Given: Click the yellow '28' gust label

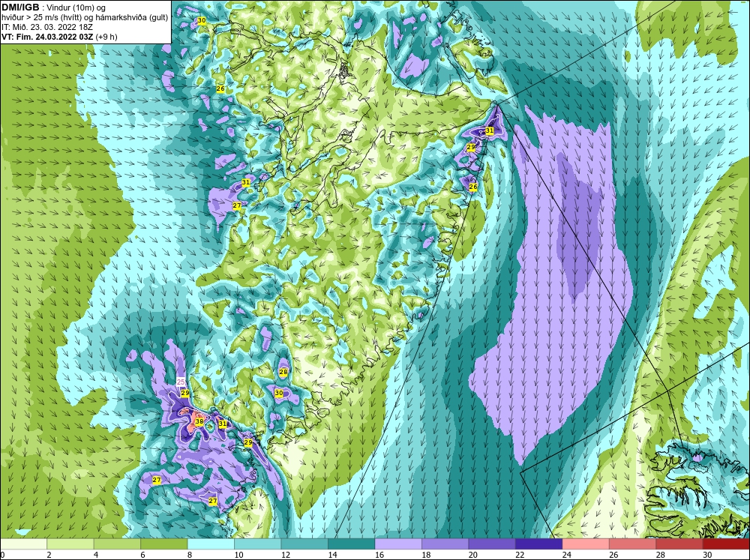Looking at the screenshot, I should pos(283,372).
